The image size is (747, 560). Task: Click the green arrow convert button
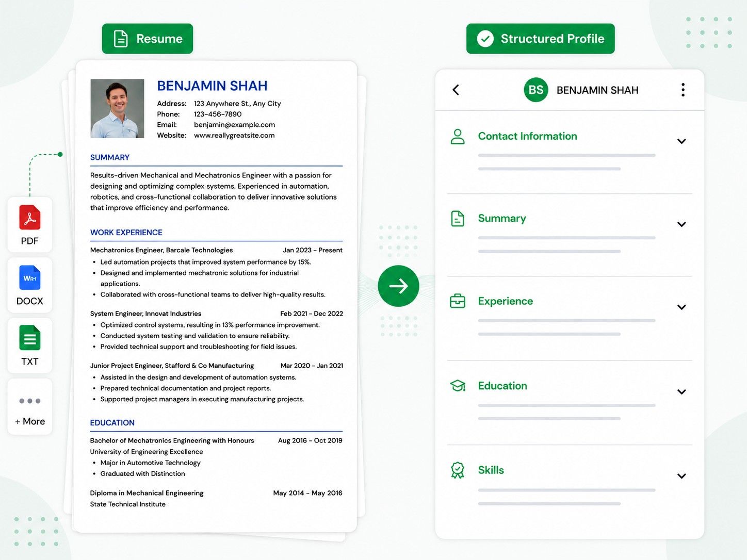(x=398, y=286)
